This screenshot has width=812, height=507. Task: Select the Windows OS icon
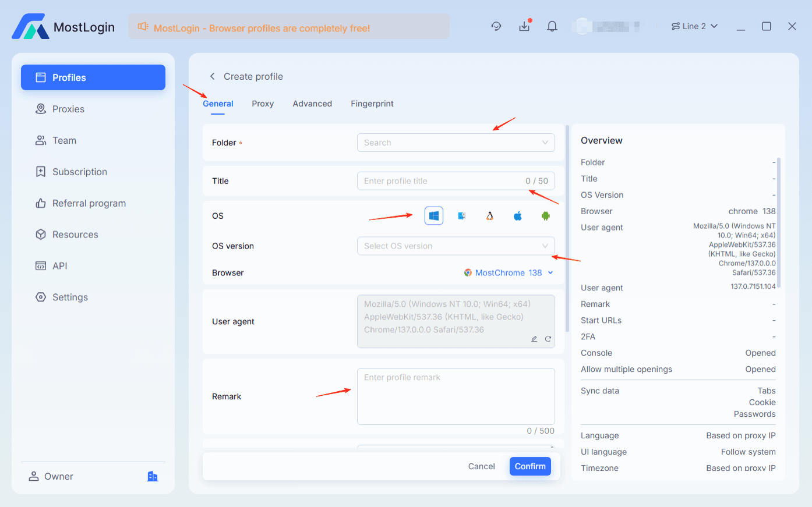click(x=433, y=216)
